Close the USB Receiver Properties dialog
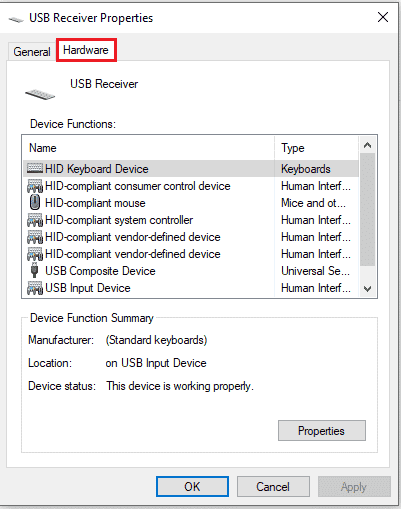Viewport: 401px width, 509px height. 383,17
